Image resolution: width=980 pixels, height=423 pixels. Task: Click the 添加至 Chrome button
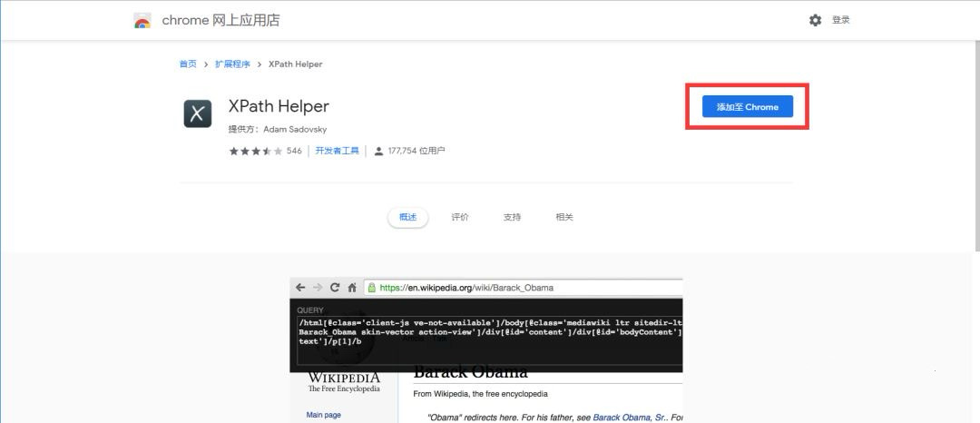coord(748,107)
